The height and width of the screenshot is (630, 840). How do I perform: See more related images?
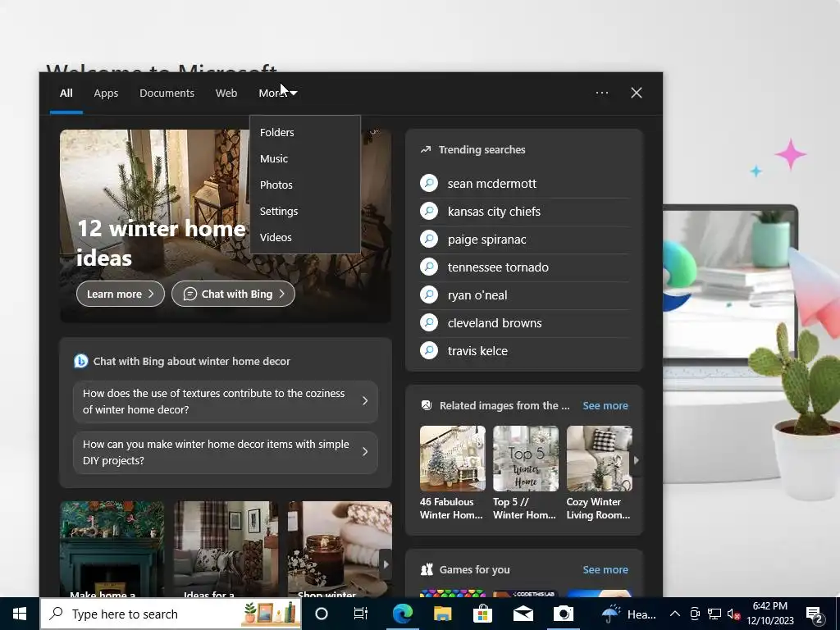coord(605,405)
